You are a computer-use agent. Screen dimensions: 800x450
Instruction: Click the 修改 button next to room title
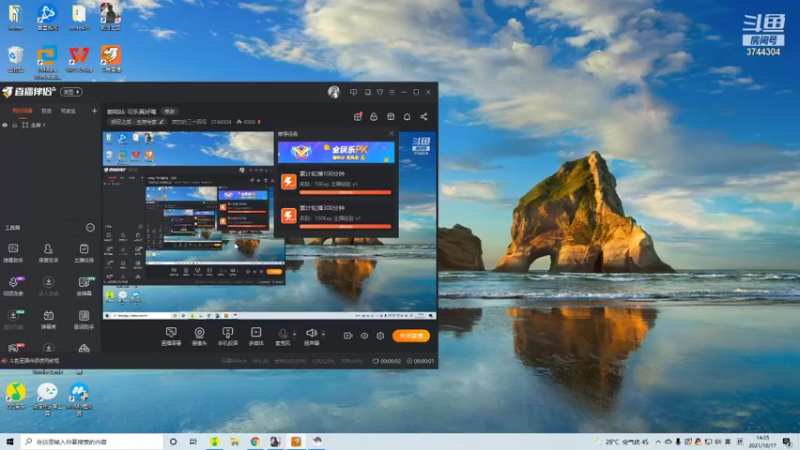click(169, 111)
